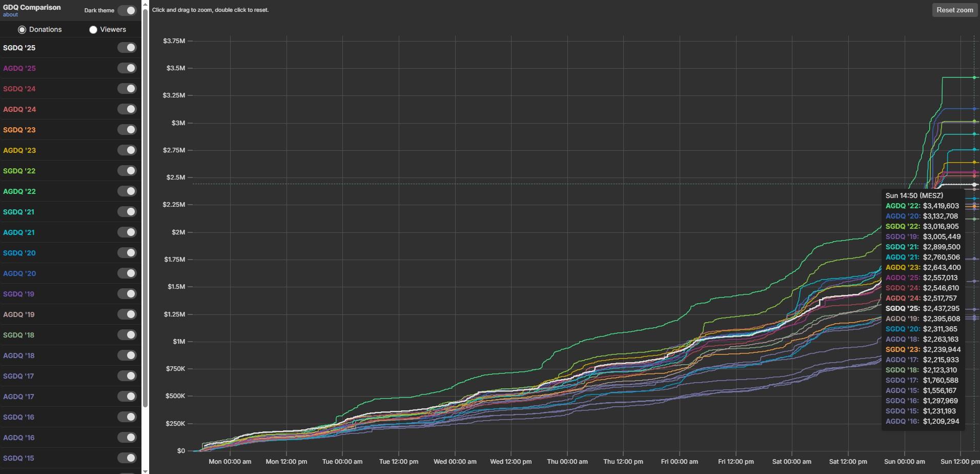Click the Sun 14:50 (MESZ) tooltip header
980x474 pixels.
click(x=914, y=195)
